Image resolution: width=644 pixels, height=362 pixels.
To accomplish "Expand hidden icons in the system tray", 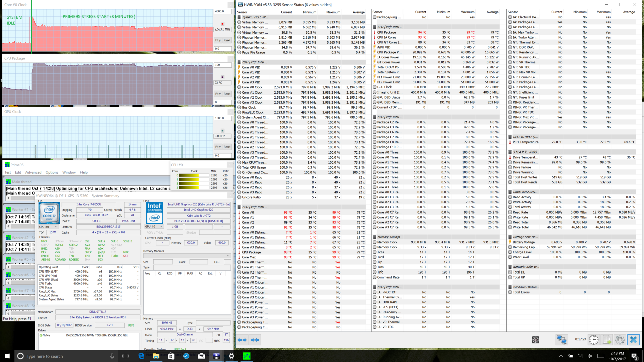I will pos(561,356).
